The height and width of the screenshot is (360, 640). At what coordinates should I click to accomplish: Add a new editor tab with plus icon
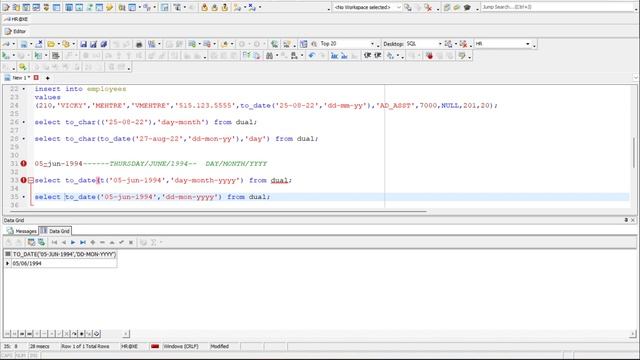pyautogui.click(x=48, y=78)
